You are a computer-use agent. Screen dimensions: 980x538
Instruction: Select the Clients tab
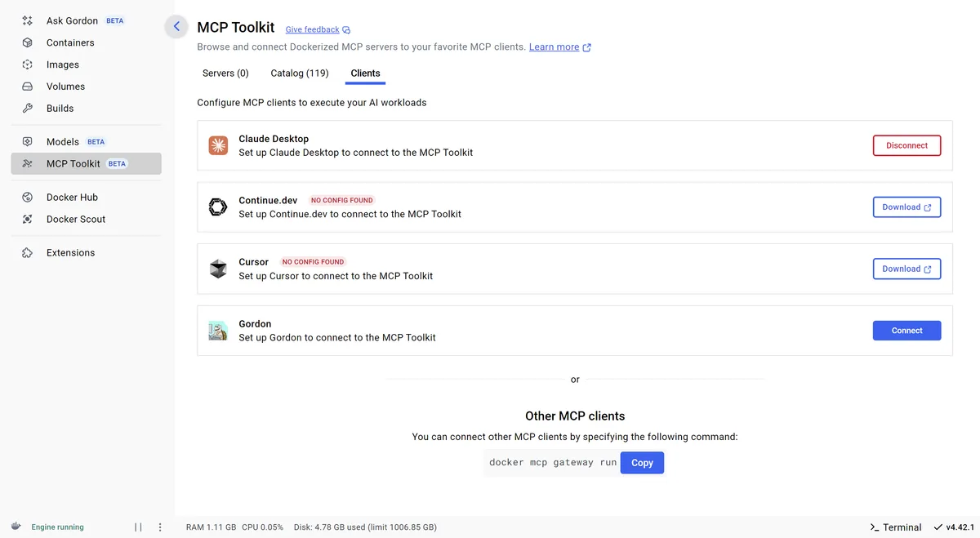click(365, 73)
